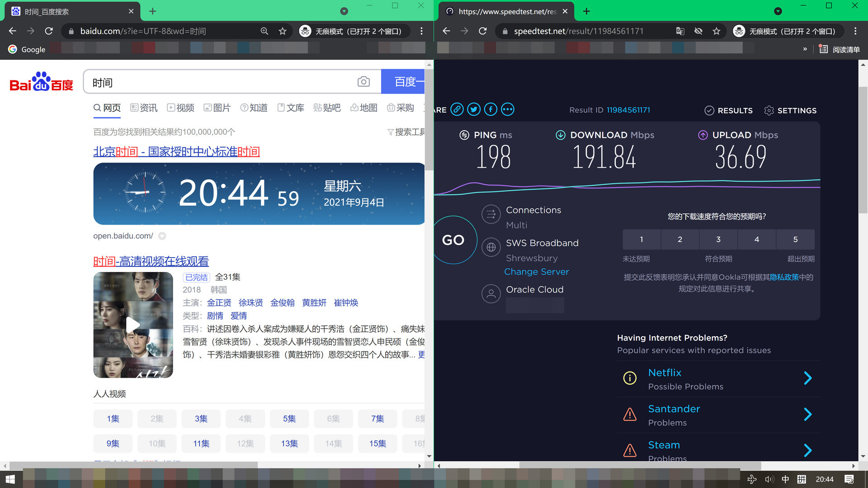Screen dimensions: 868x488
Task: Rate download speed as 1
Action: tap(641, 239)
